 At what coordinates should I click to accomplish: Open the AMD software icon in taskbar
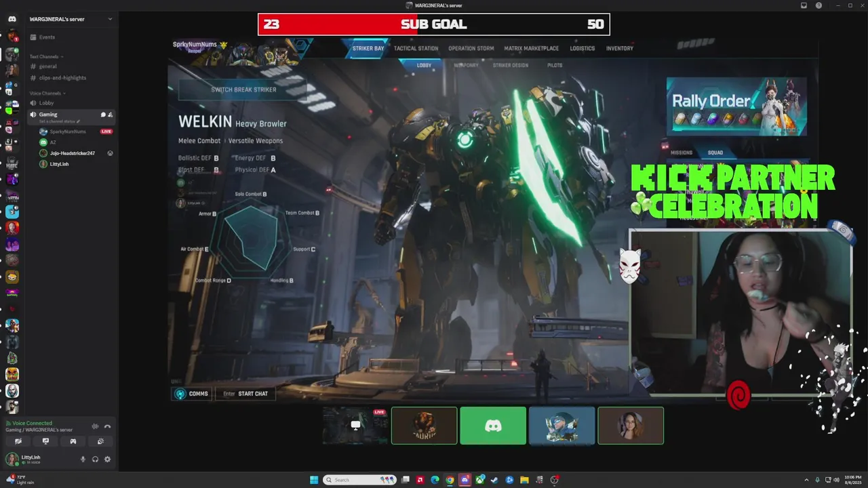click(420, 480)
